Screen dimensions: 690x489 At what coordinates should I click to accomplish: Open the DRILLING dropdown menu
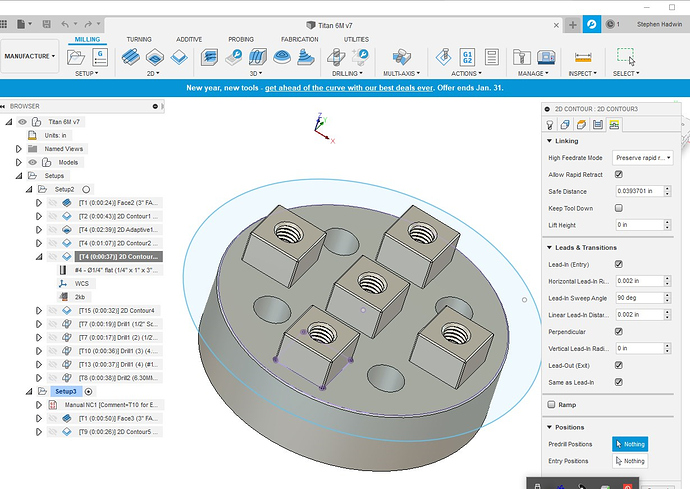tap(347, 74)
